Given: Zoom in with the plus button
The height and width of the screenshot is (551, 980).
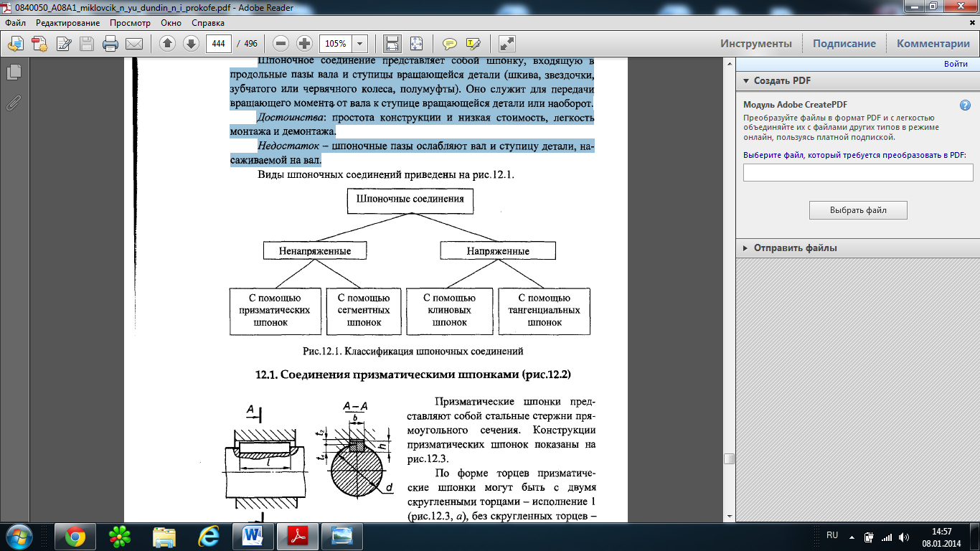Looking at the screenshot, I should pos(304,44).
